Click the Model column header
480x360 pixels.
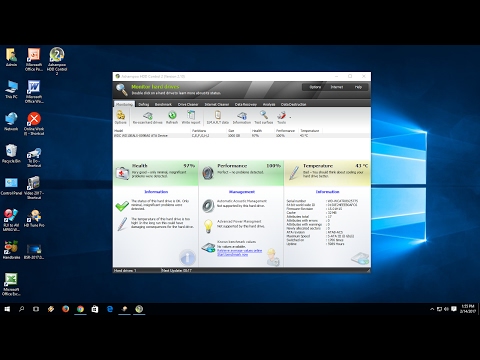pyautogui.click(x=152, y=131)
